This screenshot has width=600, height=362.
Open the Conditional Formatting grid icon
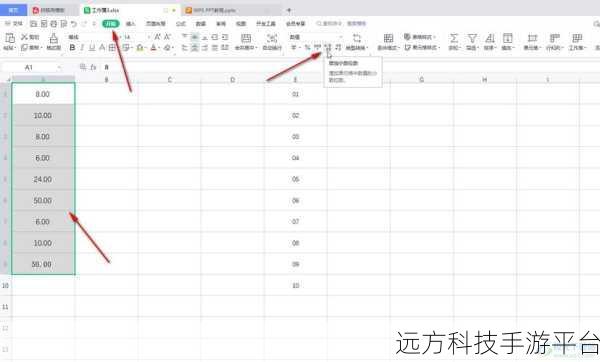(x=388, y=38)
